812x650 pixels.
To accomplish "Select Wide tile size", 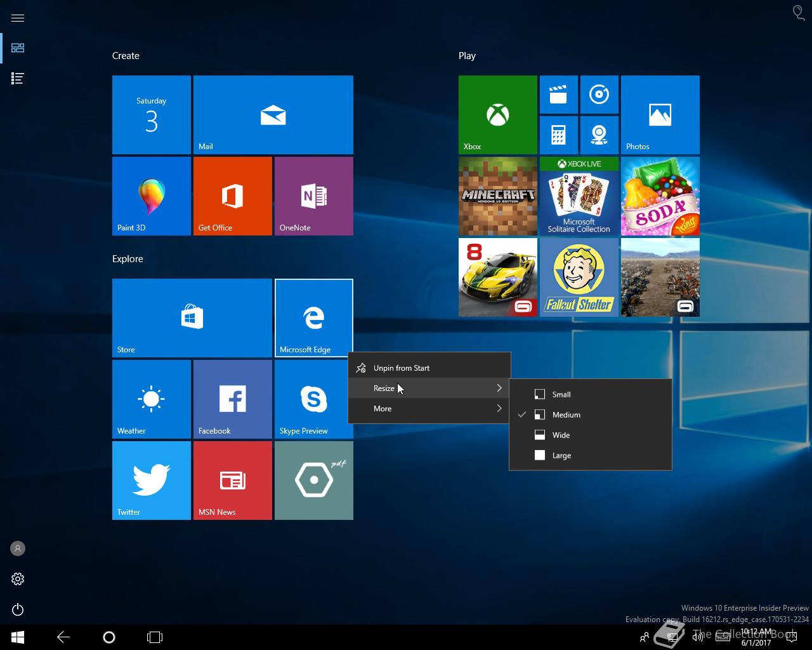I will (x=591, y=435).
